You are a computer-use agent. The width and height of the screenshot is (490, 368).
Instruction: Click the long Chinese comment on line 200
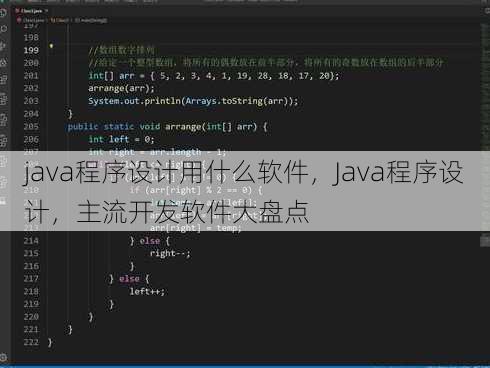[x=266, y=63]
